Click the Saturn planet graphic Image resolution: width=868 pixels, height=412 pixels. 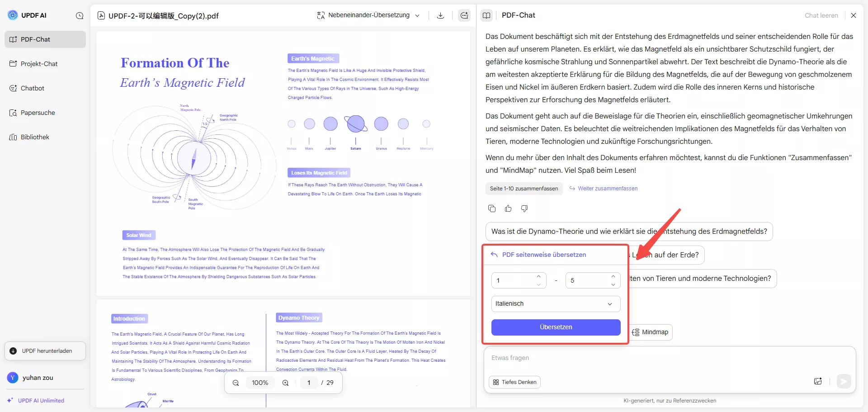(356, 123)
